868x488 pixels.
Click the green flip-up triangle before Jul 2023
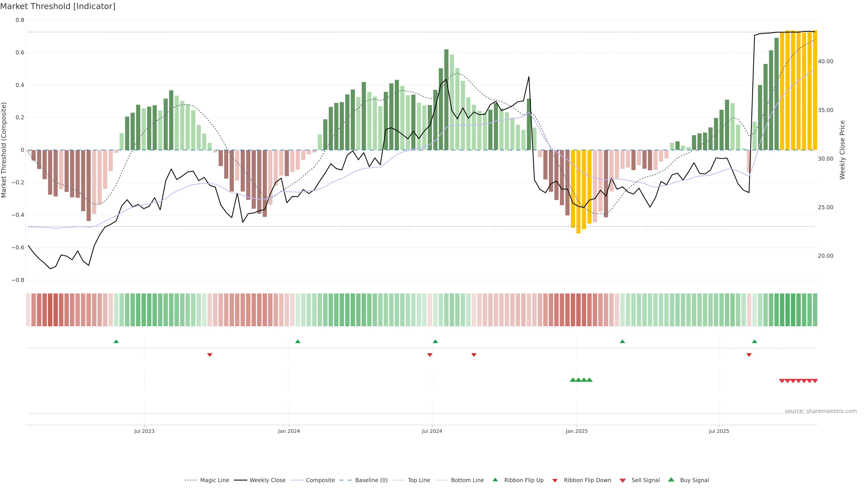[116, 342]
